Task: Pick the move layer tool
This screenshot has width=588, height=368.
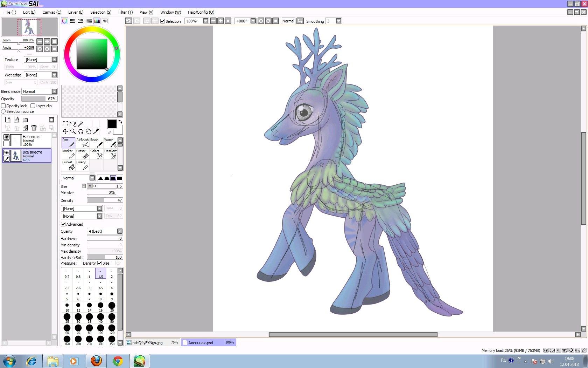Action: tap(65, 131)
